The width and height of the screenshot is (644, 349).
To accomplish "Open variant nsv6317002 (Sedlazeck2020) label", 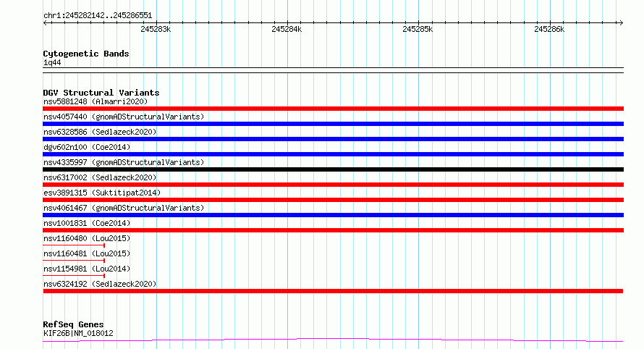I will 100,177.
